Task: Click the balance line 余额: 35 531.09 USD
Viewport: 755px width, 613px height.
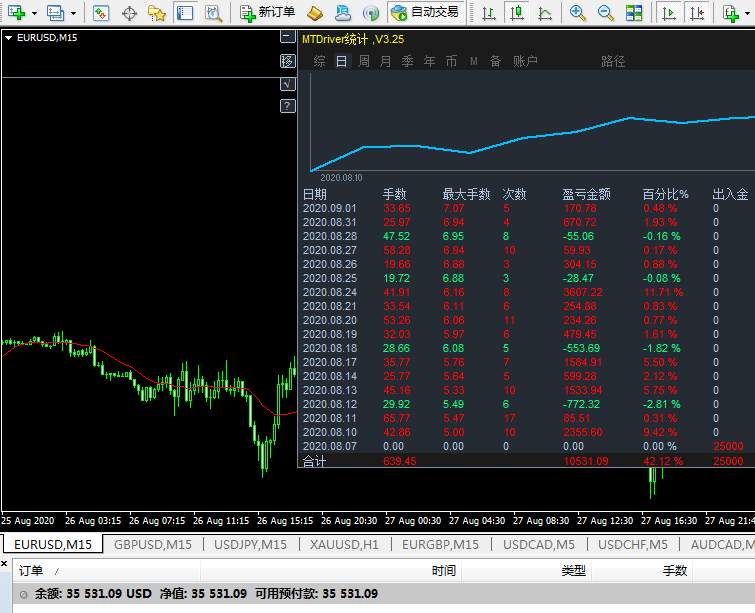Action: [93, 594]
